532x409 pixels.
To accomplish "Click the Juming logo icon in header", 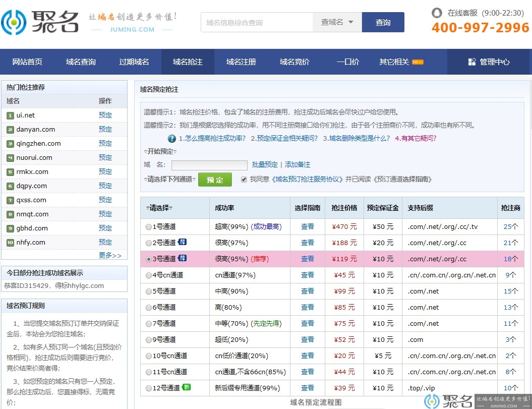I will 14,22.
